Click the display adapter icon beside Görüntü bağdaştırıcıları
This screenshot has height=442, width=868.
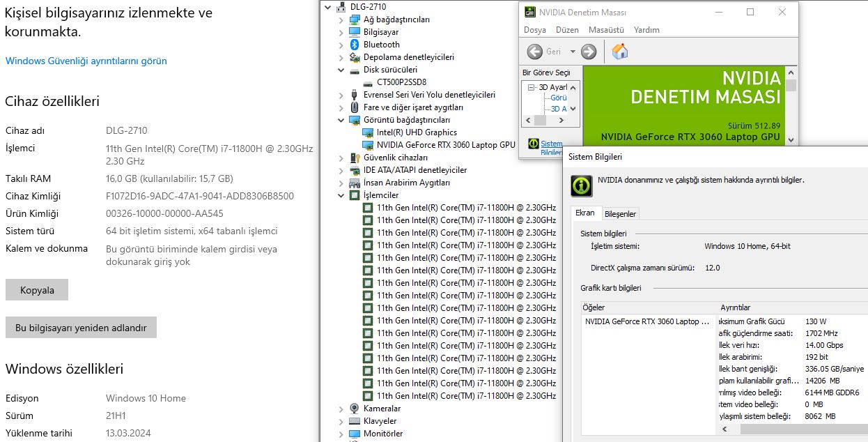point(355,120)
